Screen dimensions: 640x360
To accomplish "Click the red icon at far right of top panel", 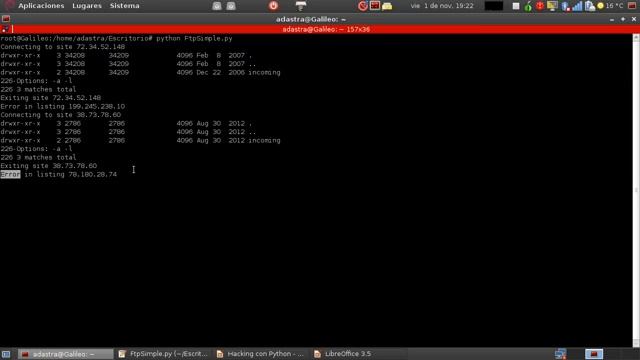I will click(632, 6).
